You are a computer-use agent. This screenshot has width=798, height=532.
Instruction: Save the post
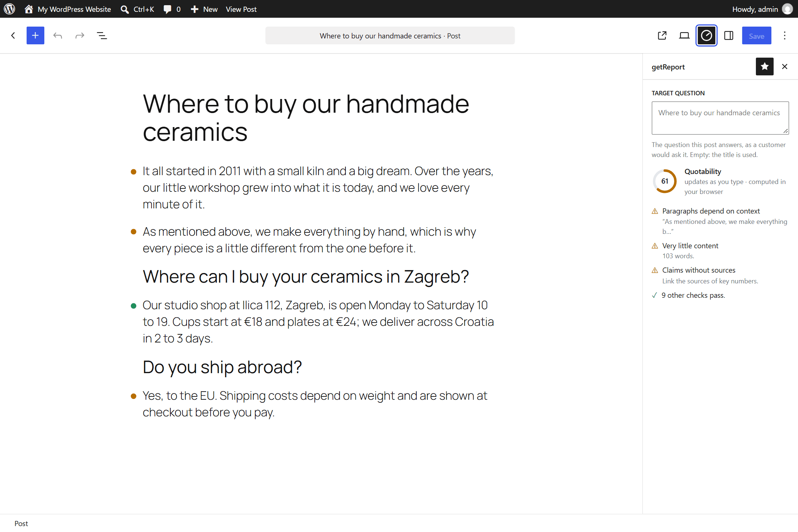(x=757, y=36)
